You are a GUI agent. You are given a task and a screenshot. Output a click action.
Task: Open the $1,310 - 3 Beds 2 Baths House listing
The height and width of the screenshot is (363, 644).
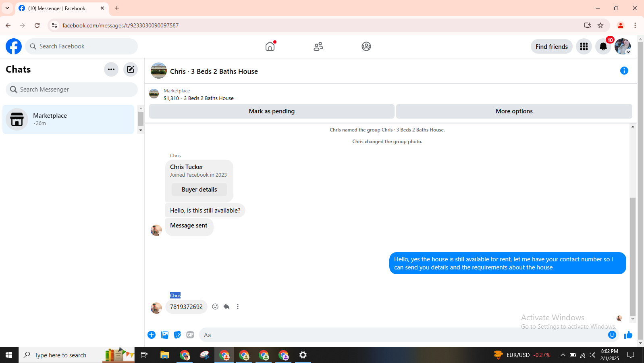tap(199, 98)
